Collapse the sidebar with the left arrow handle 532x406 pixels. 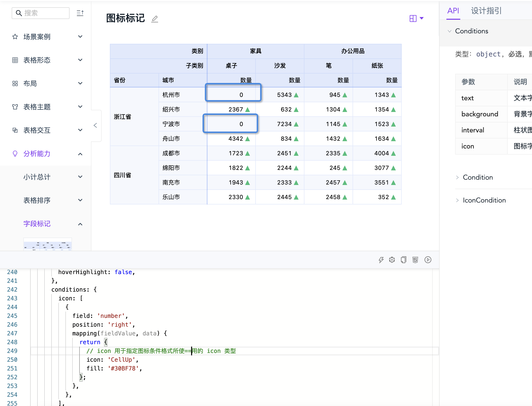click(96, 125)
